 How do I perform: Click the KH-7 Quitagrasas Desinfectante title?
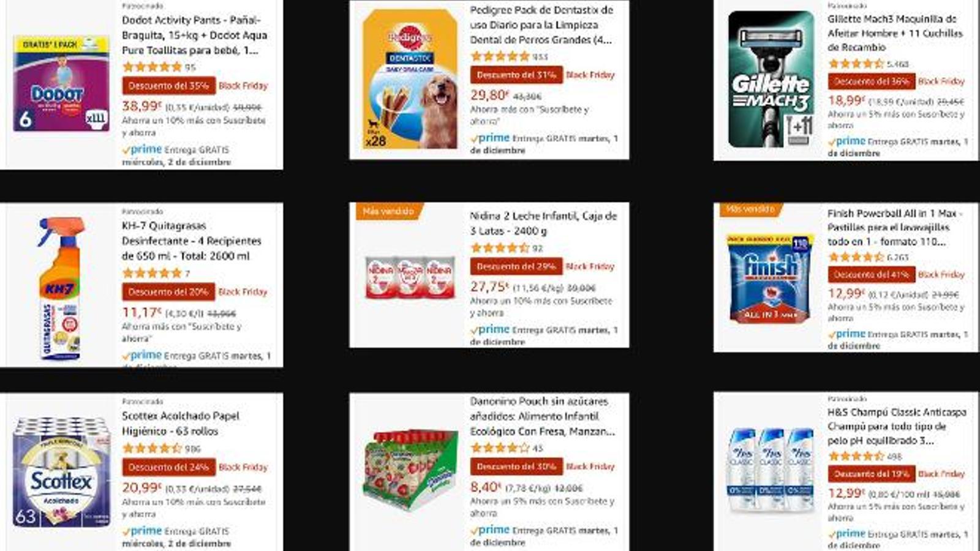pos(192,241)
